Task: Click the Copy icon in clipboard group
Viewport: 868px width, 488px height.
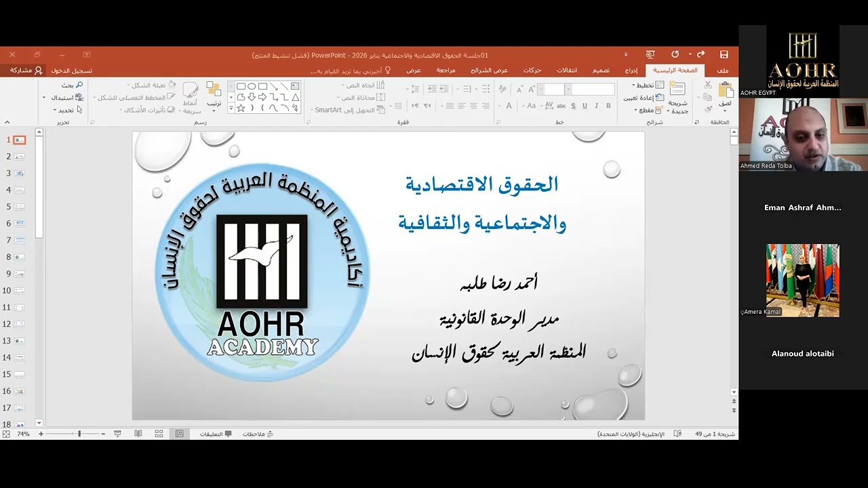Action: pyautogui.click(x=708, y=97)
